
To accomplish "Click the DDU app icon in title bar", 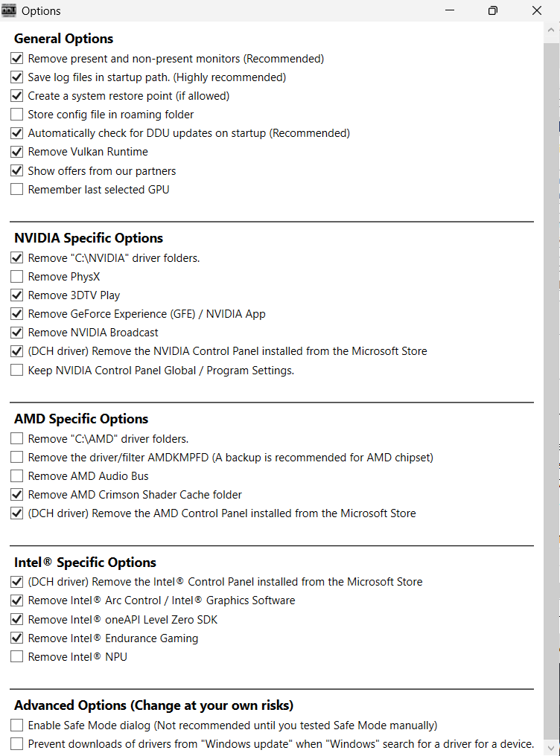I will pos(9,10).
